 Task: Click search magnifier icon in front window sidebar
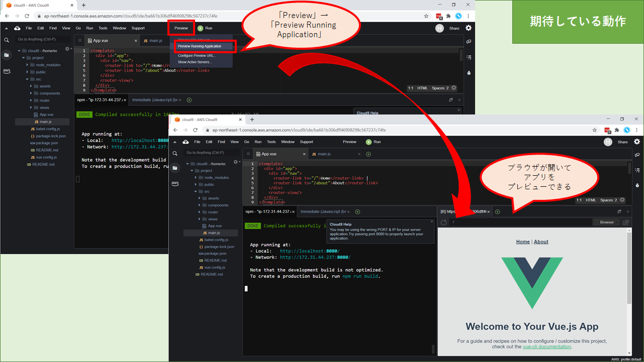(175, 153)
